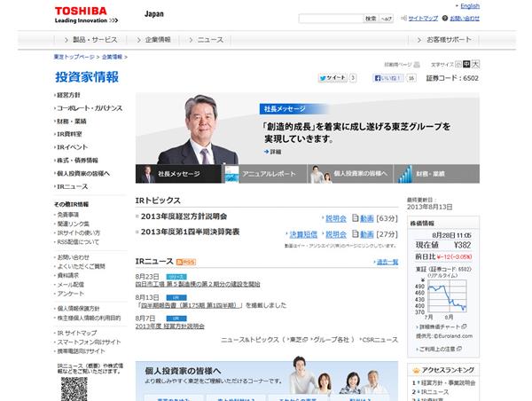
Task: Open the 8月23日 四日市工場 news link
Action: click(198, 284)
